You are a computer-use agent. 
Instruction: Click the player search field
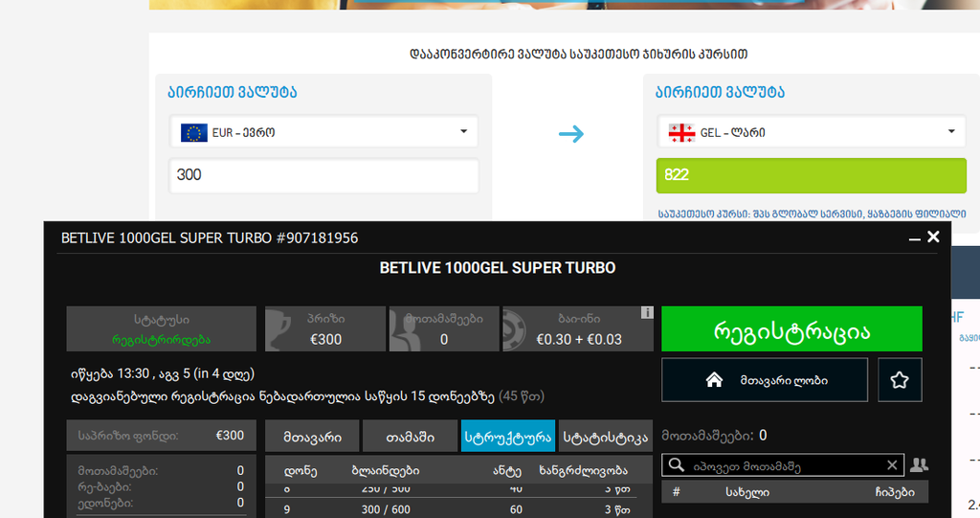point(784,465)
